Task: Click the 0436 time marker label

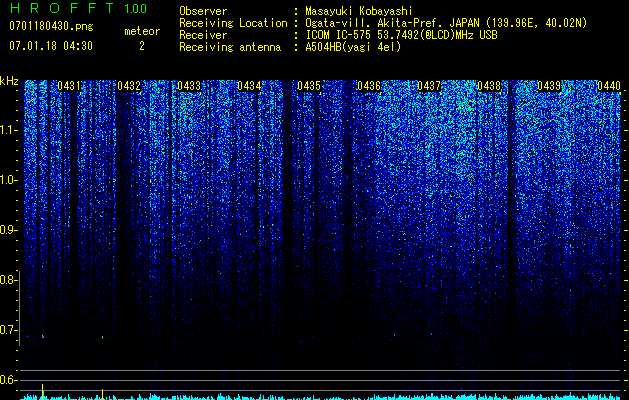Action: tap(369, 86)
